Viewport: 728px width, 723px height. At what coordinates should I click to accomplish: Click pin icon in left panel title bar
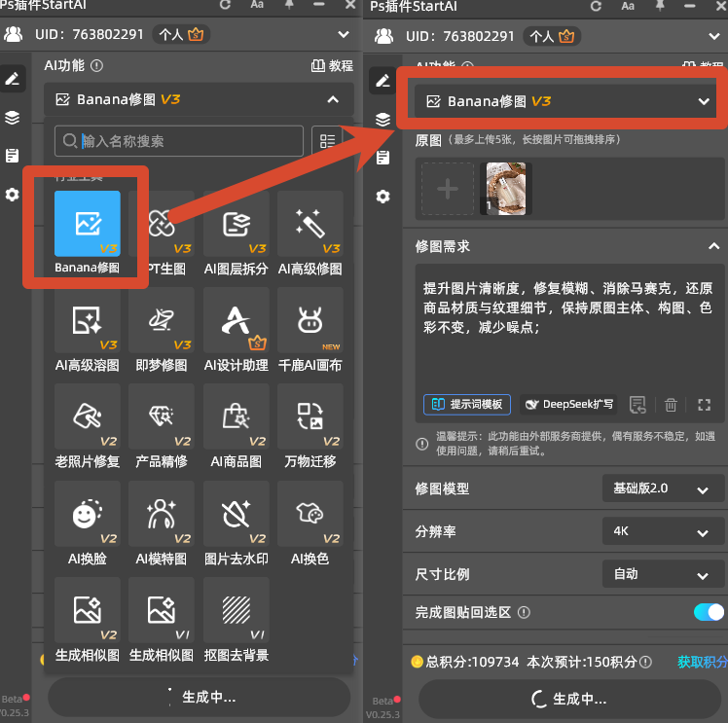pyautogui.click(x=289, y=5)
